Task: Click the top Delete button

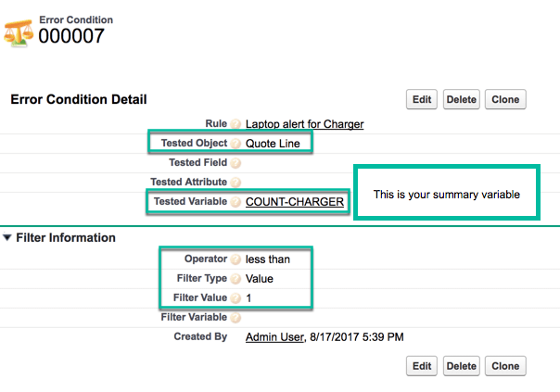Action: (461, 99)
